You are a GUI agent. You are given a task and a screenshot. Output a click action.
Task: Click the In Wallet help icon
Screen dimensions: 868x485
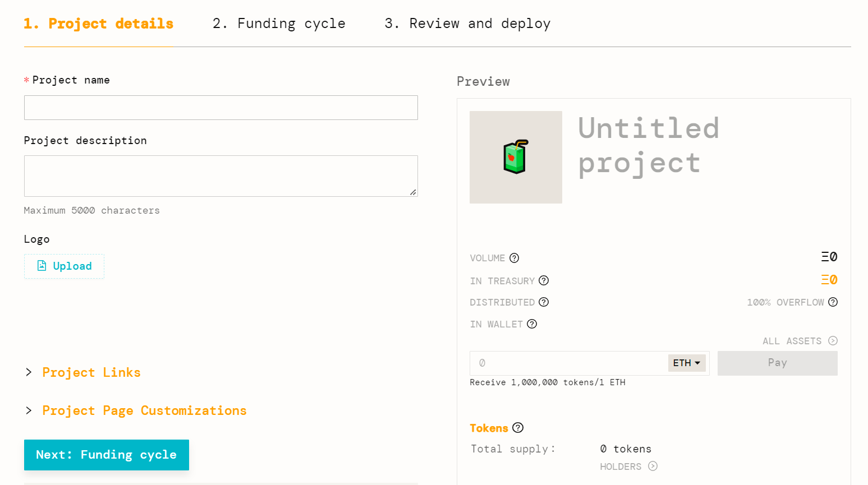tap(532, 324)
